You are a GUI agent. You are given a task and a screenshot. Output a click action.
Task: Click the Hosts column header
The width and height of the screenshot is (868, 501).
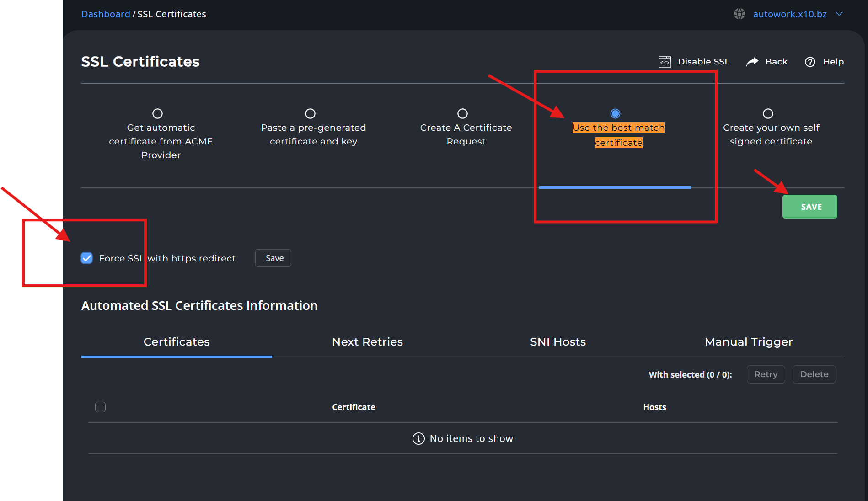tap(654, 407)
